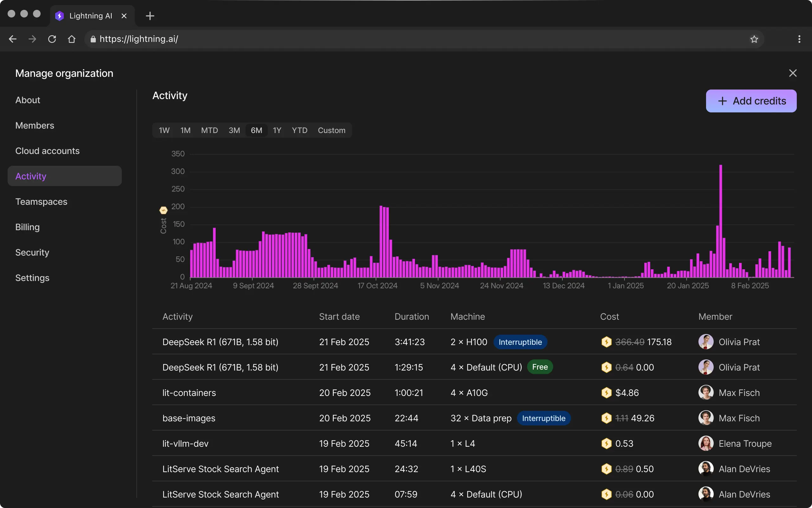This screenshot has width=812, height=508.
Task: Click the browser back arrow
Action: (13, 39)
